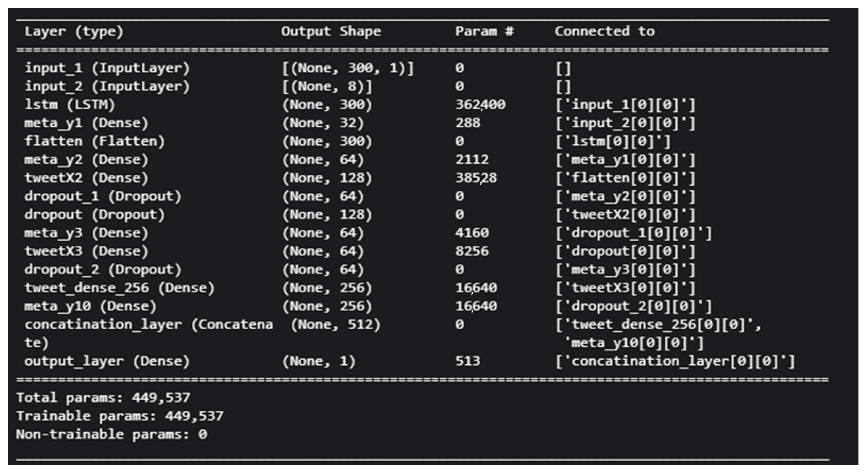The height and width of the screenshot is (474, 868).
Task: Click the 'Non-trainable params: 0' line
Action: pos(111,435)
